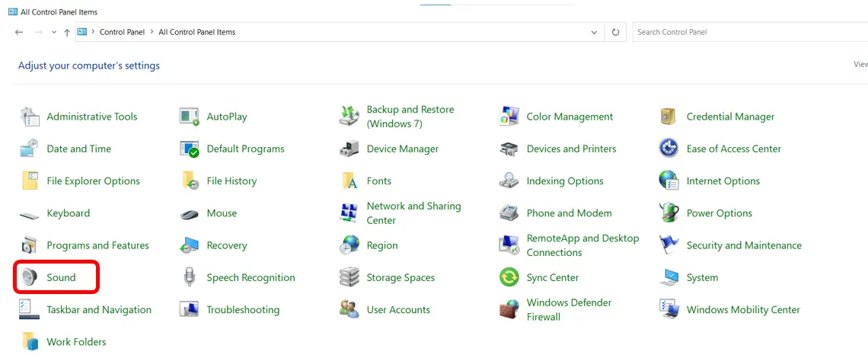Open the Windows Defender Firewall icon
This screenshot has height=358, width=868.
509,310
